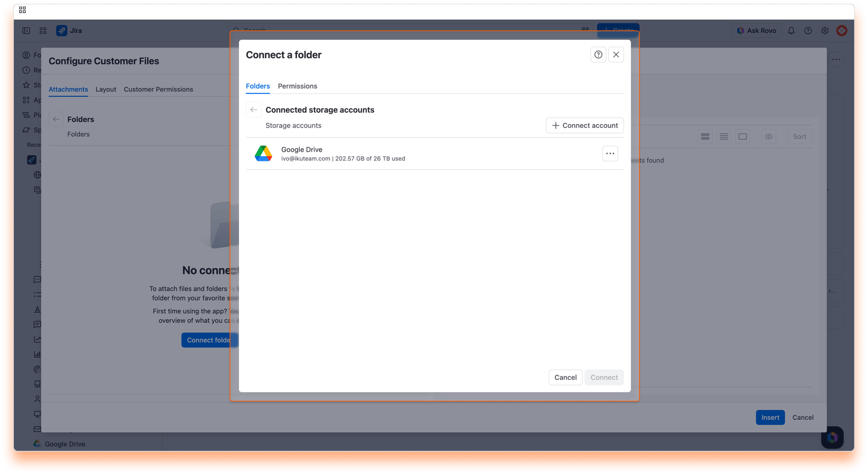The height and width of the screenshot is (474, 868).
Task: Switch to the Permissions tab
Action: click(297, 86)
